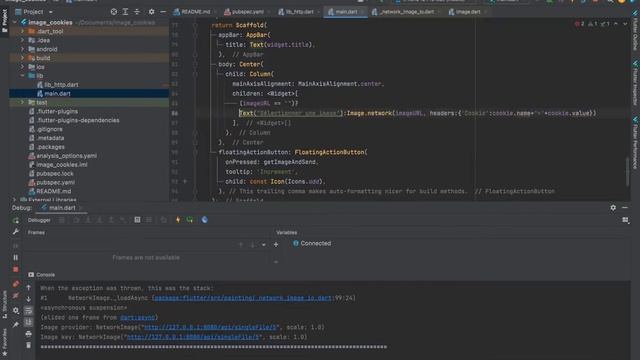Click the Collapse All icon in Project panel
Image resolution: width=640 pixels, height=360 pixels.
(x=137, y=12)
